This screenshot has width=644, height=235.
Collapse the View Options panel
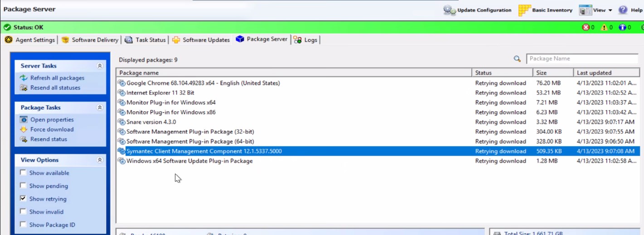[x=100, y=160]
